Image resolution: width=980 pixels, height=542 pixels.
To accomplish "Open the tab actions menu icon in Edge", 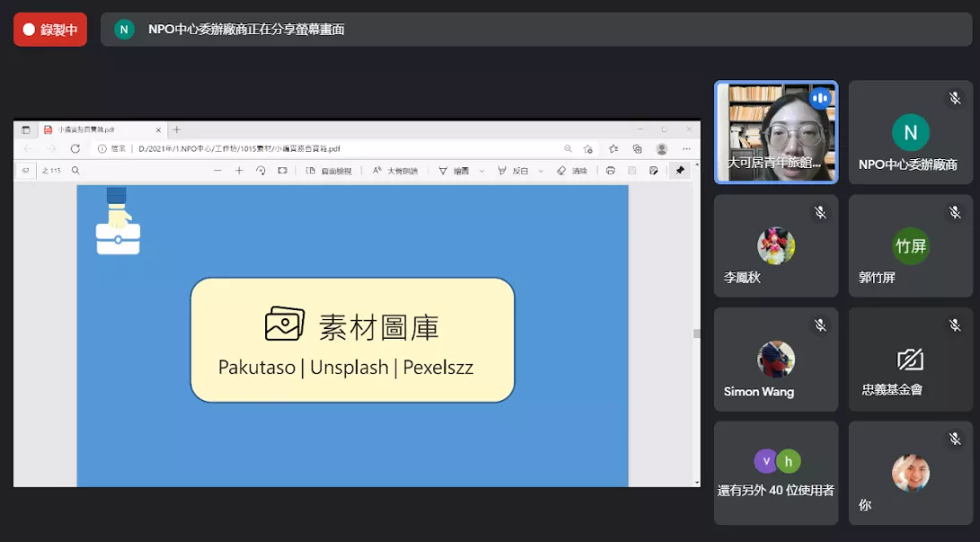I will point(26,130).
